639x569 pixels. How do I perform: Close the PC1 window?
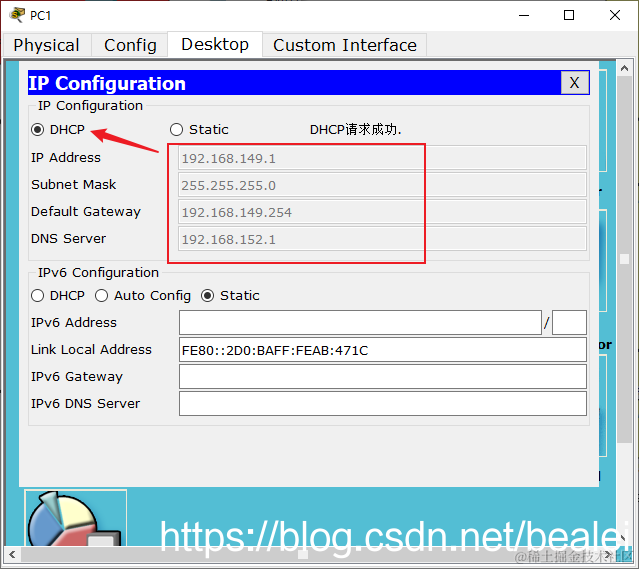pyautogui.click(x=615, y=15)
